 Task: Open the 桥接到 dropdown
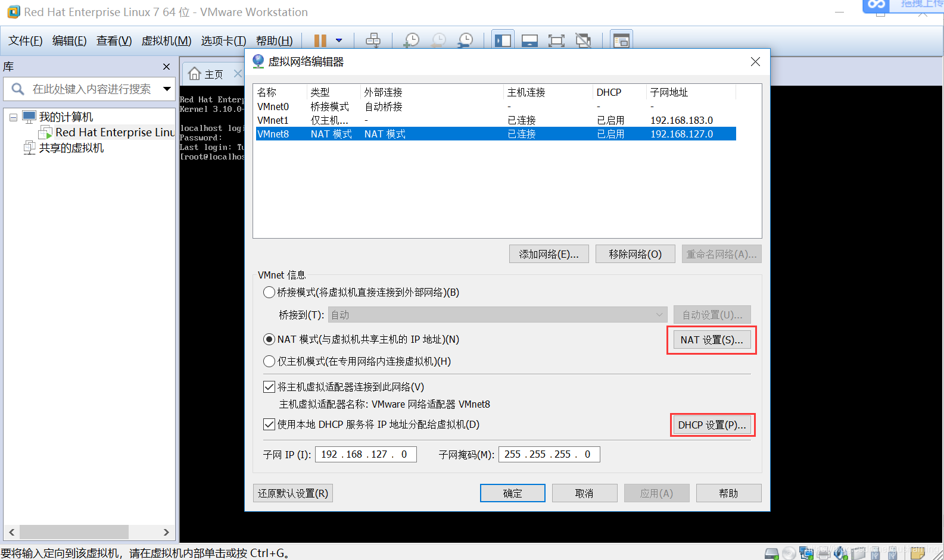point(497,315)
